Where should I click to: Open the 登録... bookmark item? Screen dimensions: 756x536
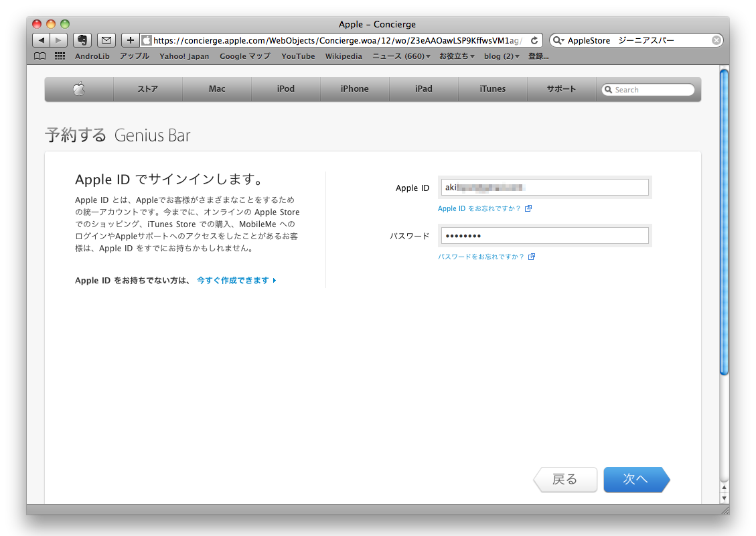tap(538, 56)
